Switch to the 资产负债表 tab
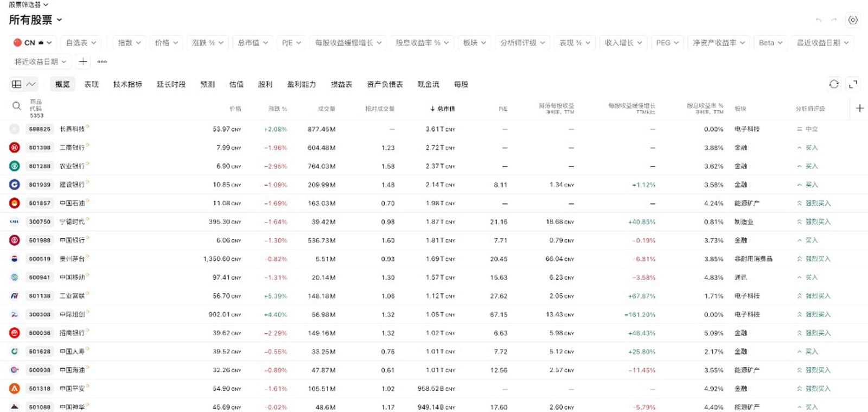Screen dimensions: 868x412 [x=385, y=84]
